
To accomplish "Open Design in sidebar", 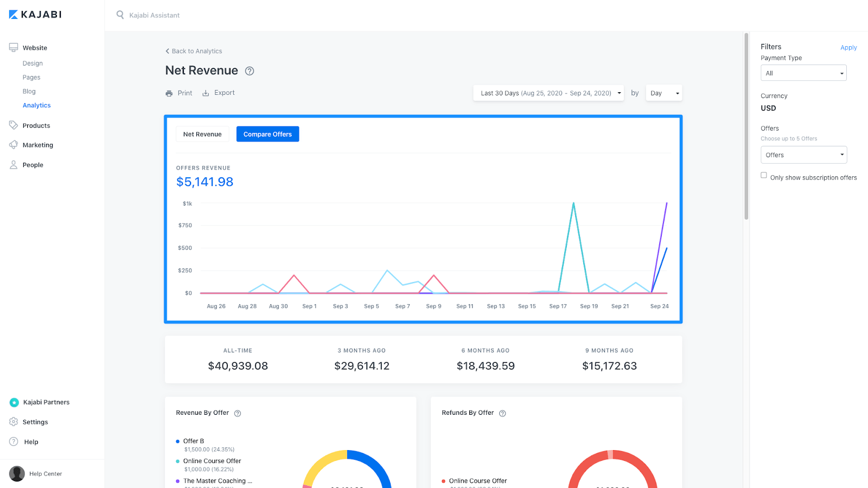I will click(33, 63).
